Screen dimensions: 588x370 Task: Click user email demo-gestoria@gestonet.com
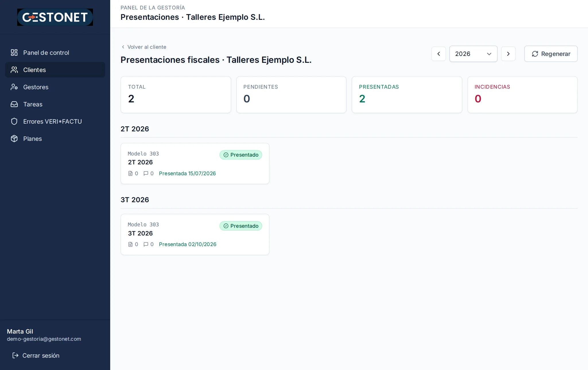pos(44,339)
